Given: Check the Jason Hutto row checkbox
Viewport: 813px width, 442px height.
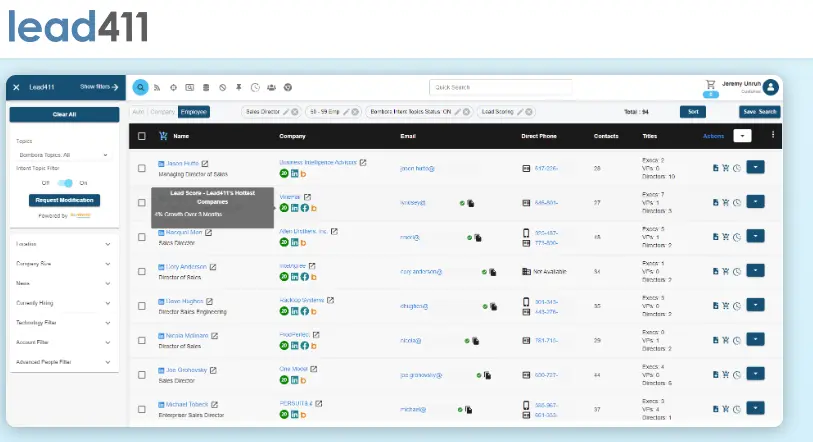Looking at the screenshot, I should click(x=142, y=168).
